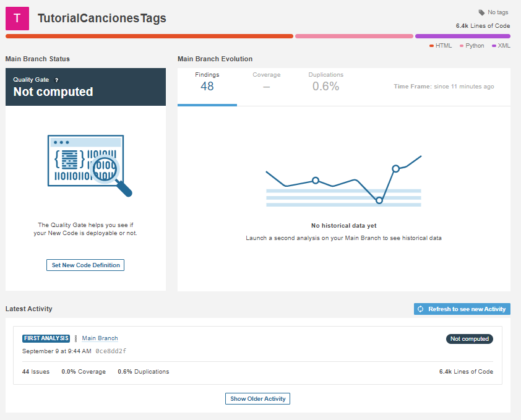Expand older entries with Show Older Activity
Screen dimensions: 521x420
point(257,398)
